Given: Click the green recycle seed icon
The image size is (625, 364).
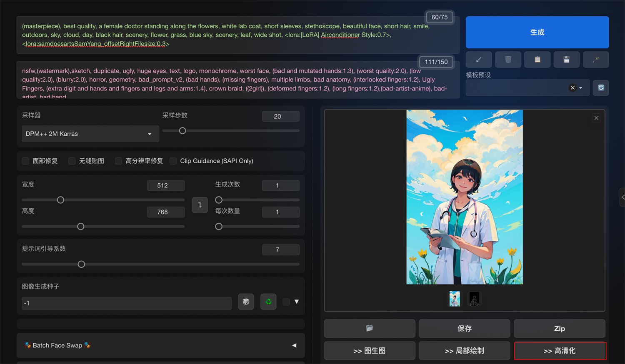Looking at the screenshot, I should pyautogui.click(x=268, y=302).
